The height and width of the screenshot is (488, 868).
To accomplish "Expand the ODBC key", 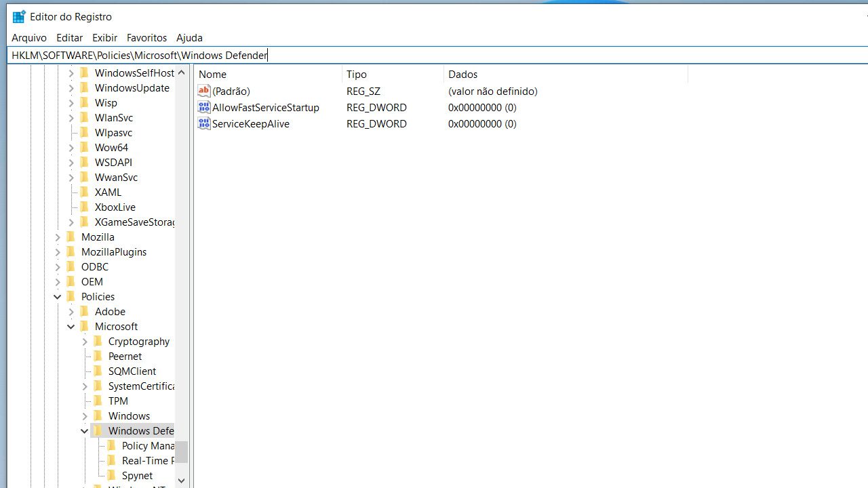I will pos(58,266).
